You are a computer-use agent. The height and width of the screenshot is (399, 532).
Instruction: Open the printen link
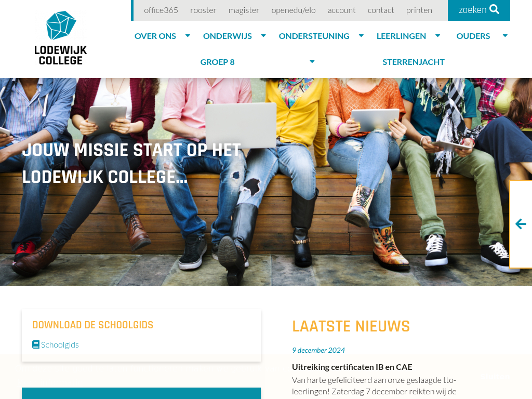click(419, 10)
